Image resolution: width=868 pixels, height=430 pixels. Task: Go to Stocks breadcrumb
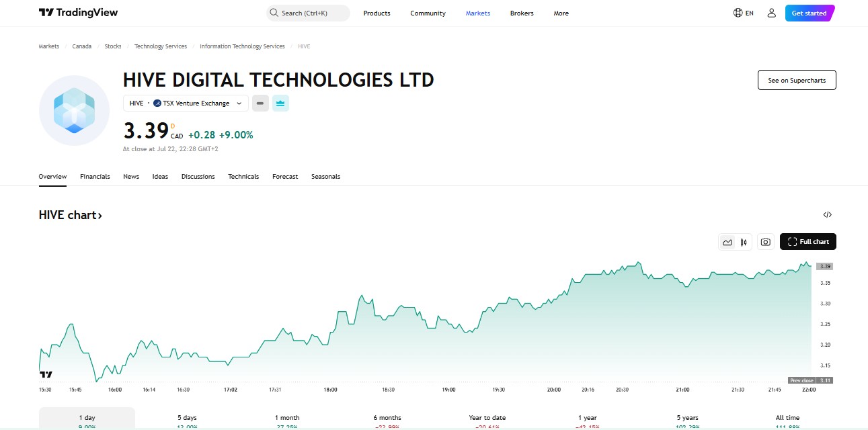coord(113,46)
